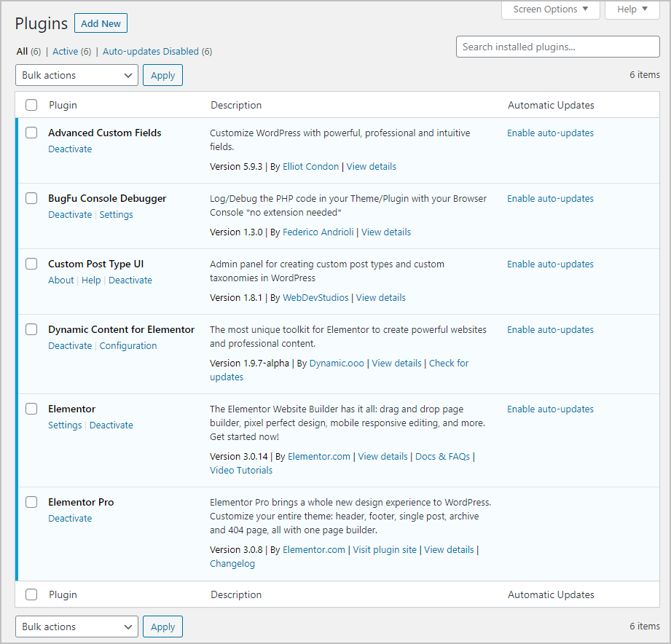This screenshot has height=644, width=671.
Task: Open Custom Post Type UI About link
Action: click(x=60, y=280)
